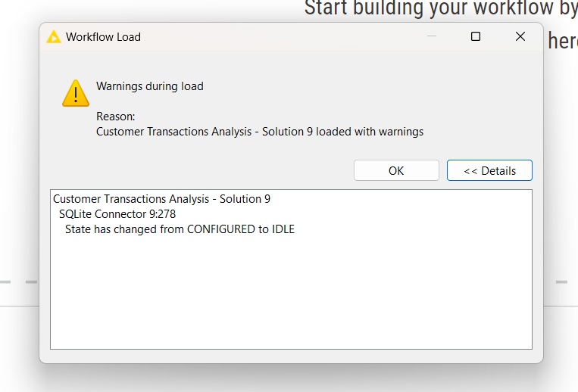Select the CONFIGURED to IDLE state line

pos(180,229)
